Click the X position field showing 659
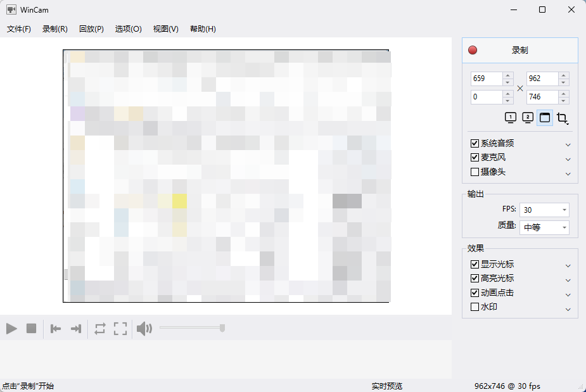586x392 pixels. click(x=486, y=79)
